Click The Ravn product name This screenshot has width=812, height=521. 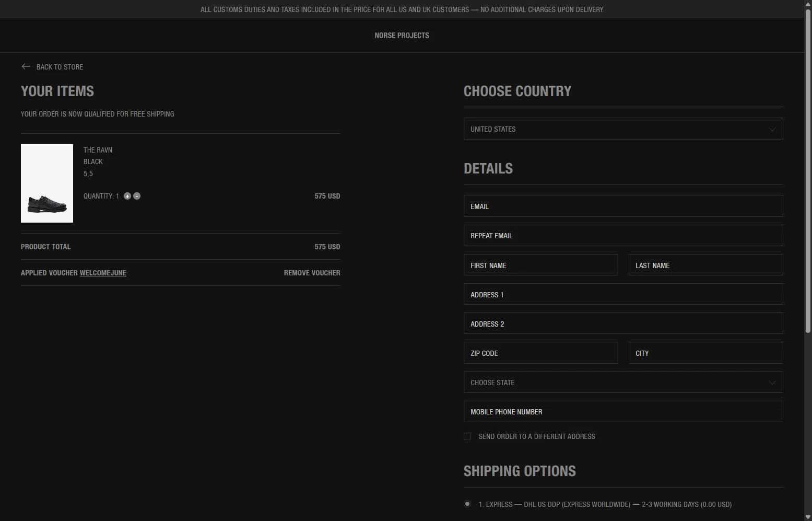pos(98,150)
